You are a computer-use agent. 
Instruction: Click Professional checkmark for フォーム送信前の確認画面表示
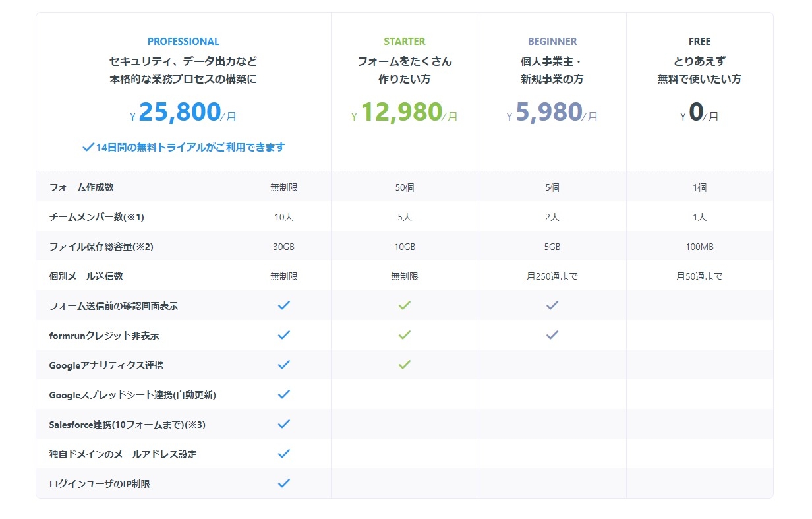click(x=284, y=305)
